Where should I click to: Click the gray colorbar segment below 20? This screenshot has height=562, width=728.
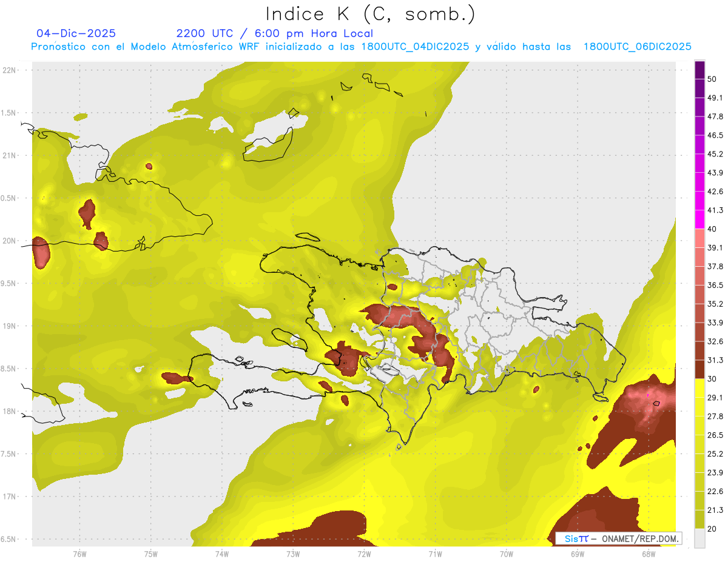coord(700,538)
